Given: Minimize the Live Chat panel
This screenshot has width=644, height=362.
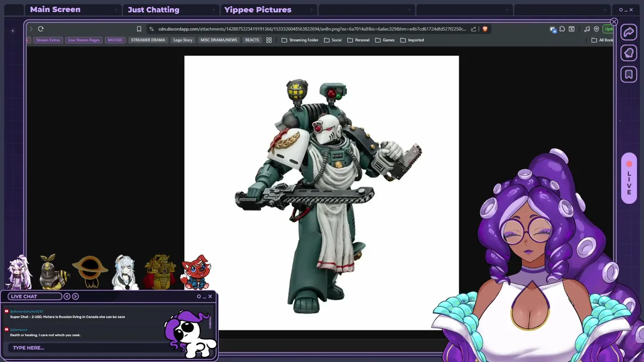Looking at the screenshot, I should [x=204, y=297].
